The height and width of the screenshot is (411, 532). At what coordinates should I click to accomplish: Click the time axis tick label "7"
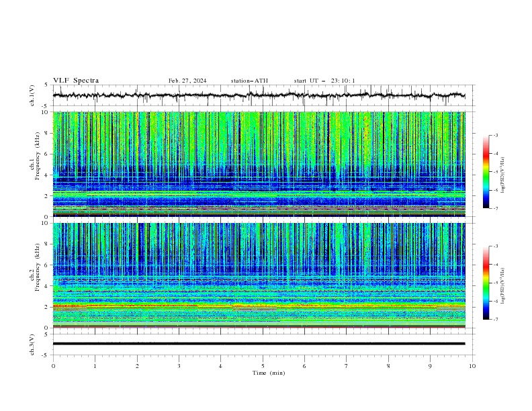coord(347,366)
